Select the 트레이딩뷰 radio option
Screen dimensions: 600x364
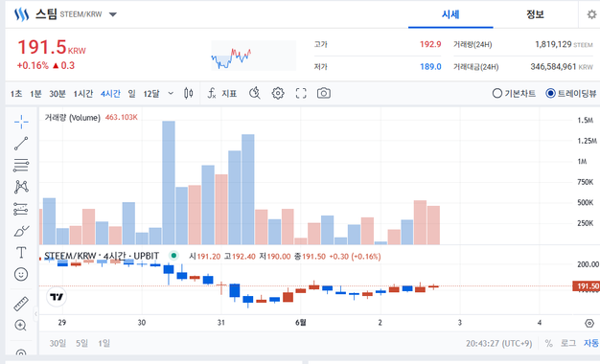[x=571, y=93]
